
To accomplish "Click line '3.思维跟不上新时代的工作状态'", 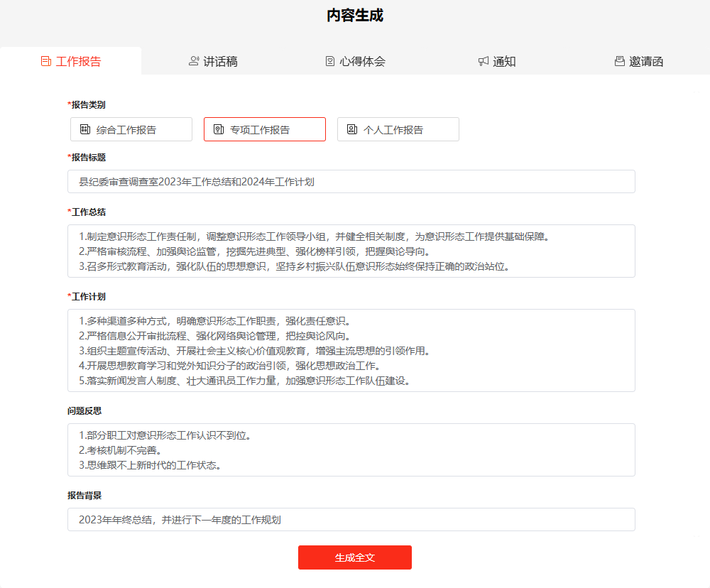I will [x=150, y=465].
